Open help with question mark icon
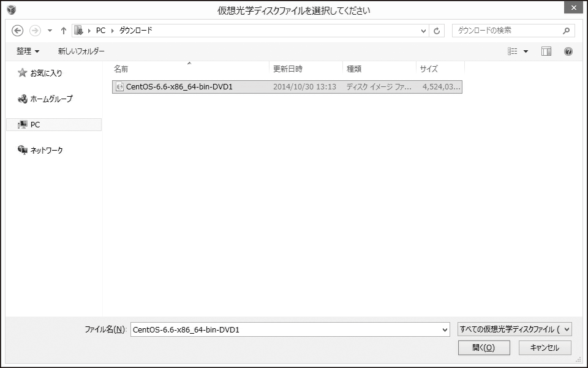588x368 pixels. click(x=568, y=51)
